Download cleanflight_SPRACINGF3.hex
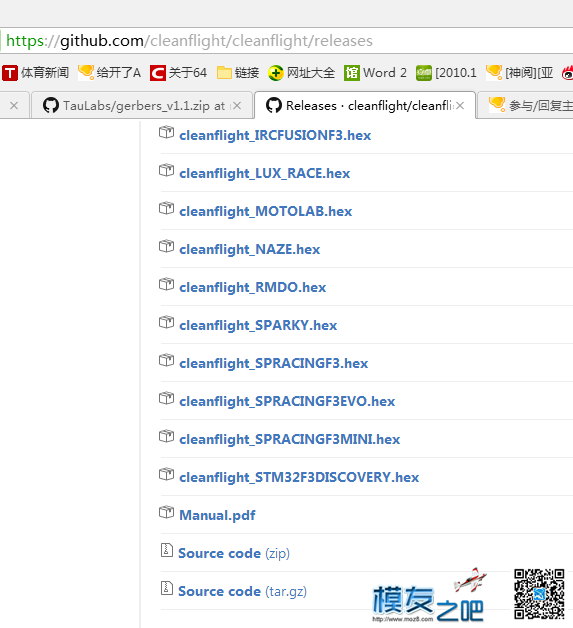573x628 pixels. click(x=273, y=363)
